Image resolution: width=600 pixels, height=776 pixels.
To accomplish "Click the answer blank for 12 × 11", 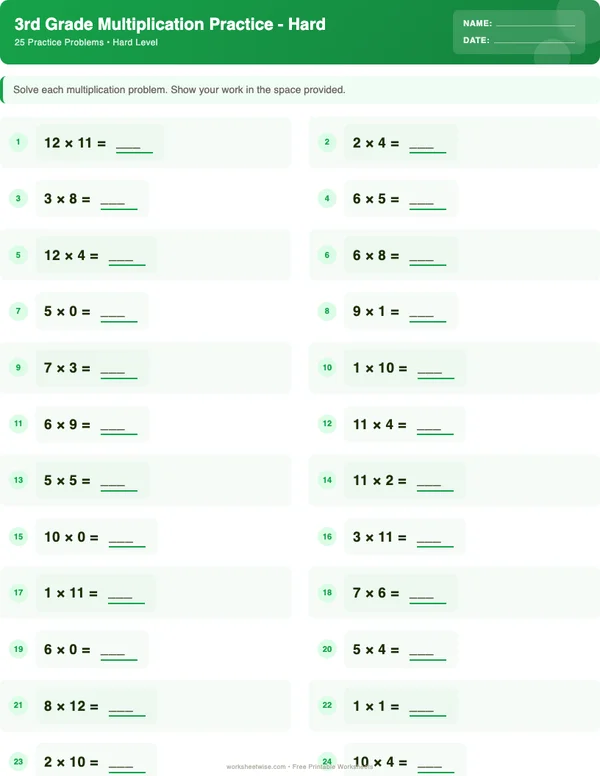I will coord(134,146).
